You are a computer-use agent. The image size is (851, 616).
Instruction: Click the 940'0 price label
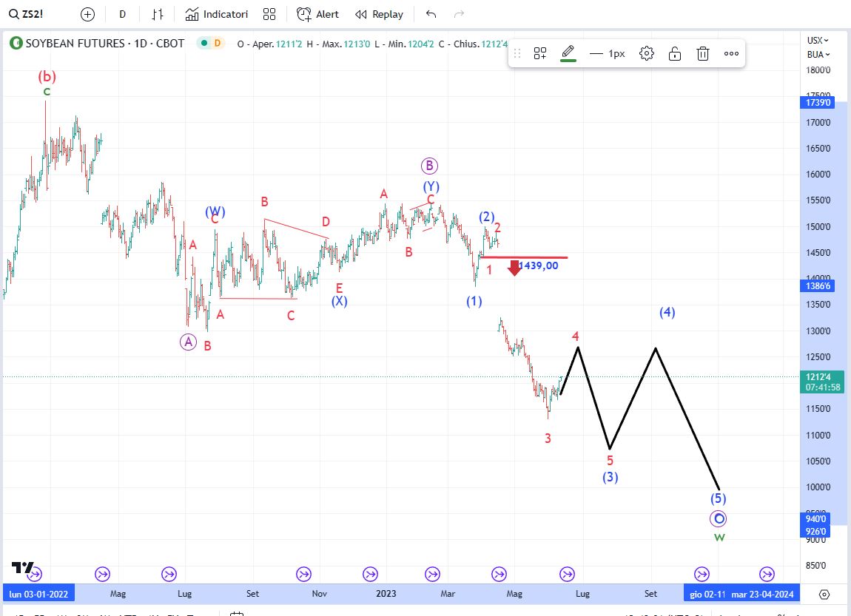click(815, 519)
